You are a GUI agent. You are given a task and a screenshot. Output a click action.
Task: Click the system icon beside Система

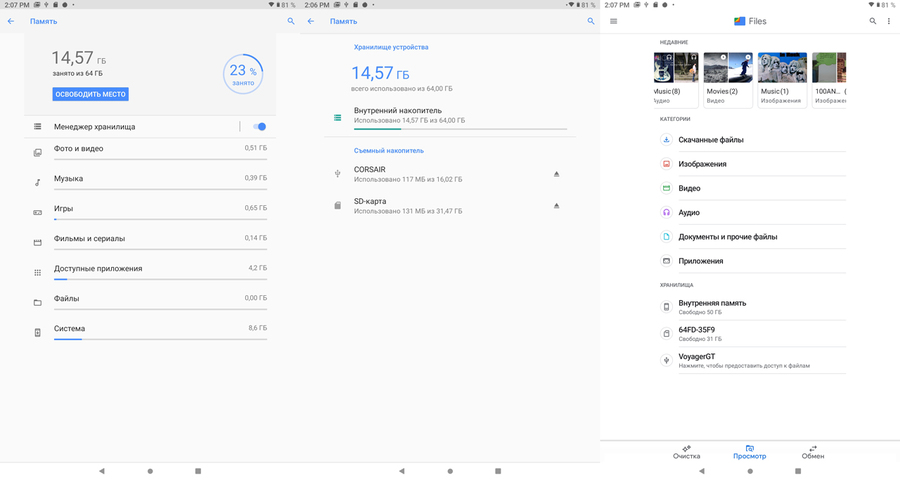pos(37,332)
